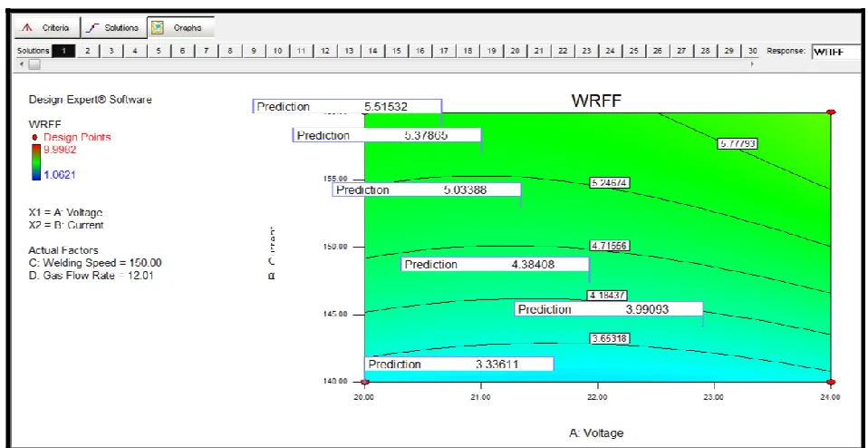The image size is (868, 448).
Task: Click the Graphs tab contour icon
Action: (158, 27)
